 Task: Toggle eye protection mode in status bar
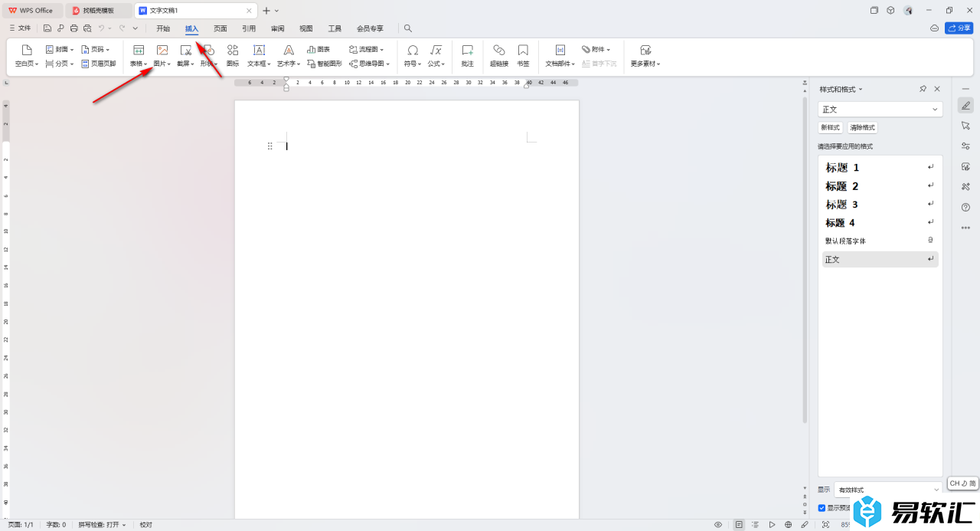point(718,525)
